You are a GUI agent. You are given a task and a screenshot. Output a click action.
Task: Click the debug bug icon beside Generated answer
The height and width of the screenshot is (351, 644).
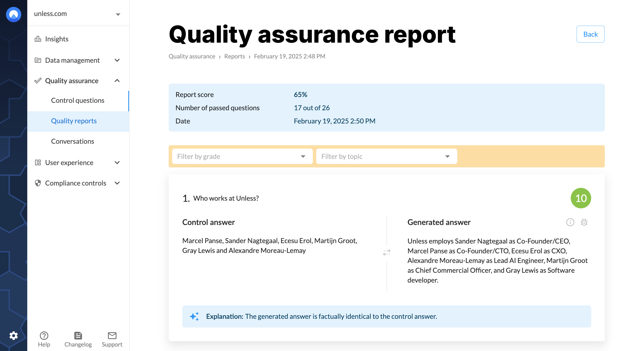(584, 222)
